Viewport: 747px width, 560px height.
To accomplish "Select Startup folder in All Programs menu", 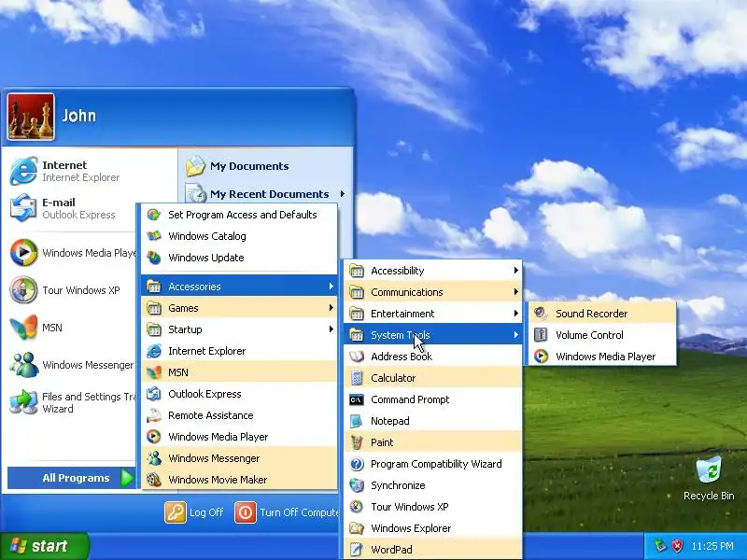I will 239,329.
